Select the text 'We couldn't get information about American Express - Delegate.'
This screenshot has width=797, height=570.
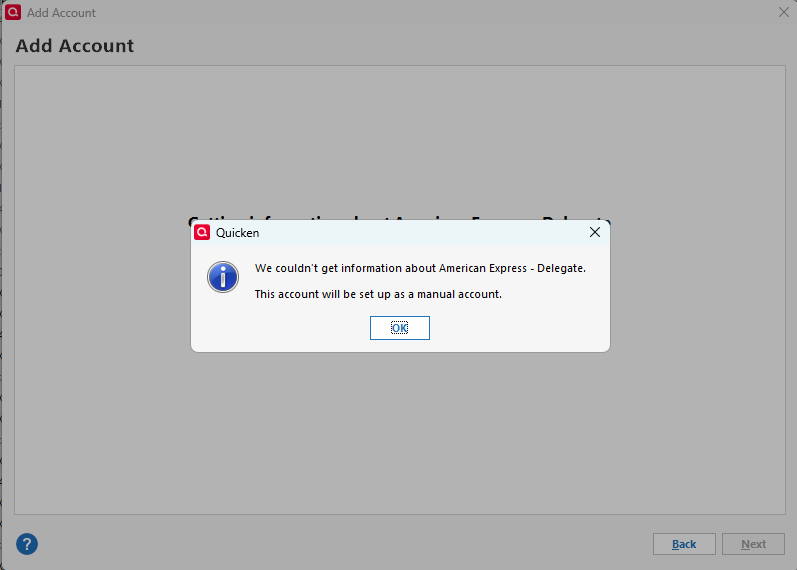pyautogui.click(x=420, y=268)
